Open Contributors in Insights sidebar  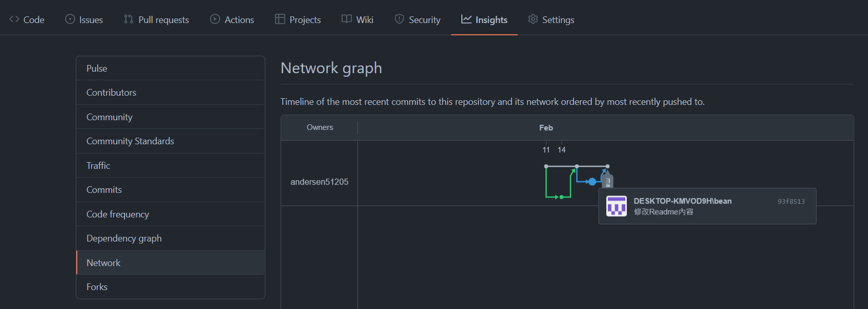(x=171, y=93)
